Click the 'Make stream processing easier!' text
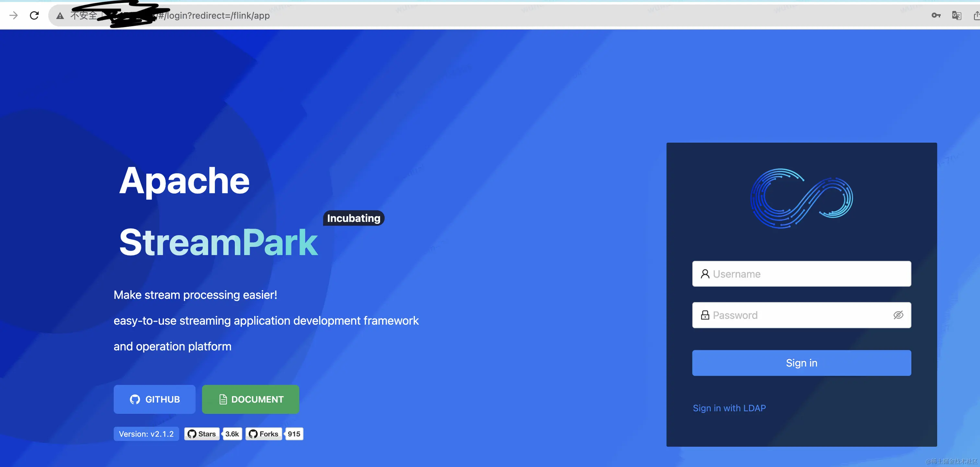The height and width of the screenshot is (467, 980). pos(195,295)
